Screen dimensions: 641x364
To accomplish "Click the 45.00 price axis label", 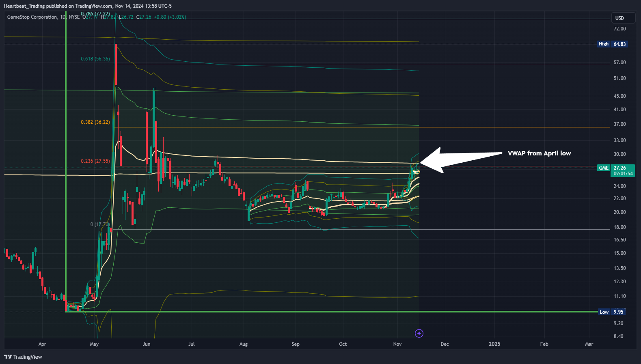I will tap(620, 96).
